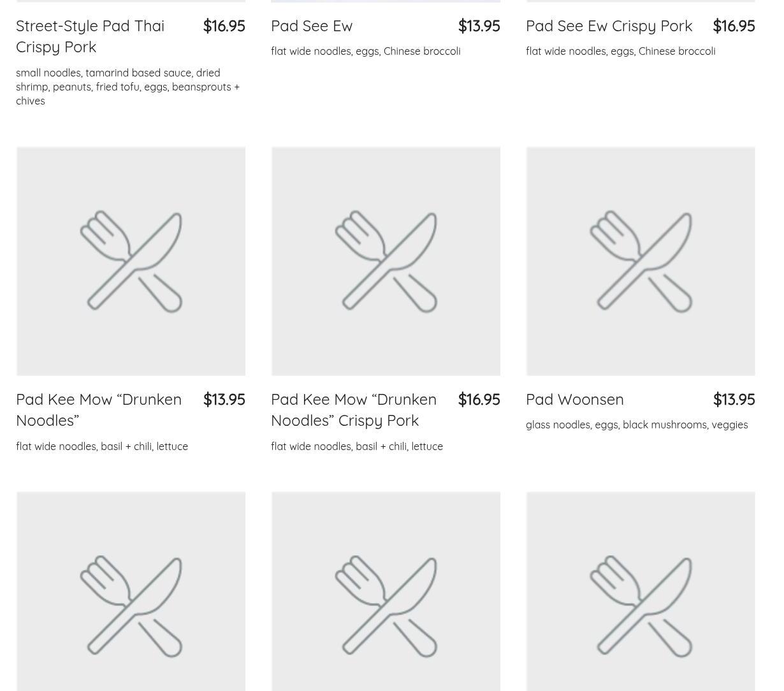Select the Pad See Ew Crispy Pork title
The height and width of the screenshot is (691, 784).
click(x=609, y=26)
